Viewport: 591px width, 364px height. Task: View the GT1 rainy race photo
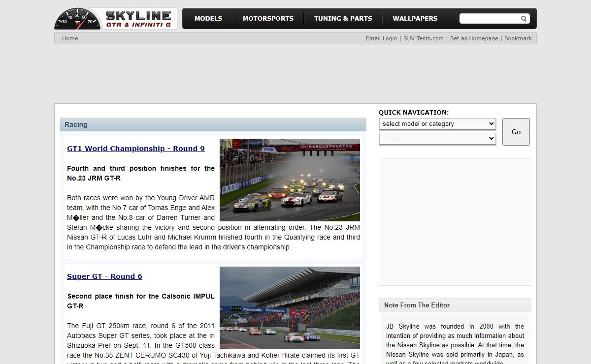coord(290,180)
